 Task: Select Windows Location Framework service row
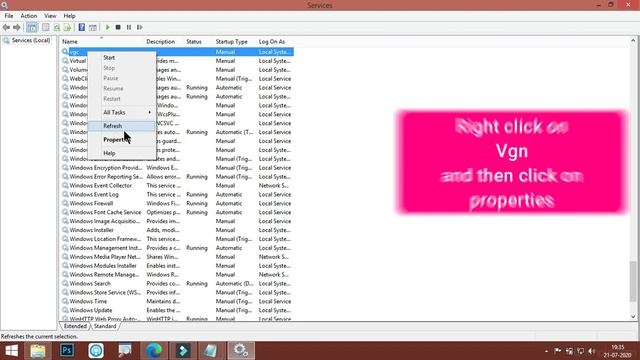click(177, 239)
